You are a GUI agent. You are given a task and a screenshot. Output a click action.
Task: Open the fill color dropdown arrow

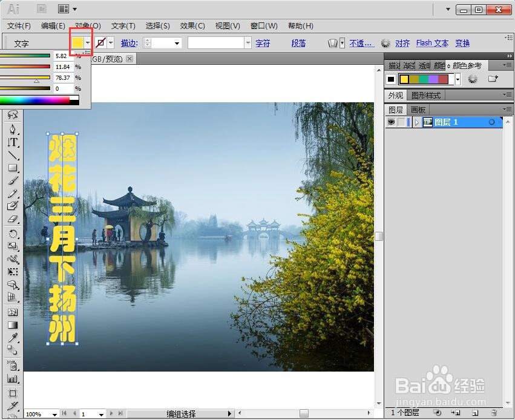click(88, 43)
